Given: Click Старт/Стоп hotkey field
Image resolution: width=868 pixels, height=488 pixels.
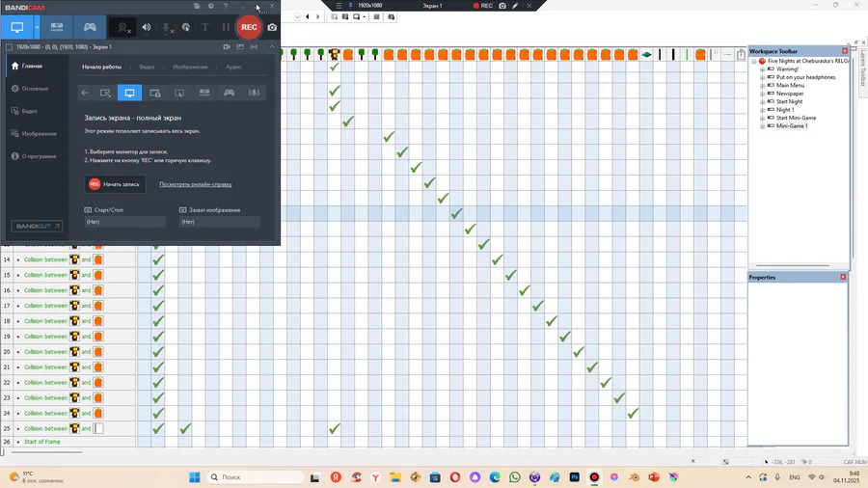Looking at the screenshot, I should coord(124,222).
